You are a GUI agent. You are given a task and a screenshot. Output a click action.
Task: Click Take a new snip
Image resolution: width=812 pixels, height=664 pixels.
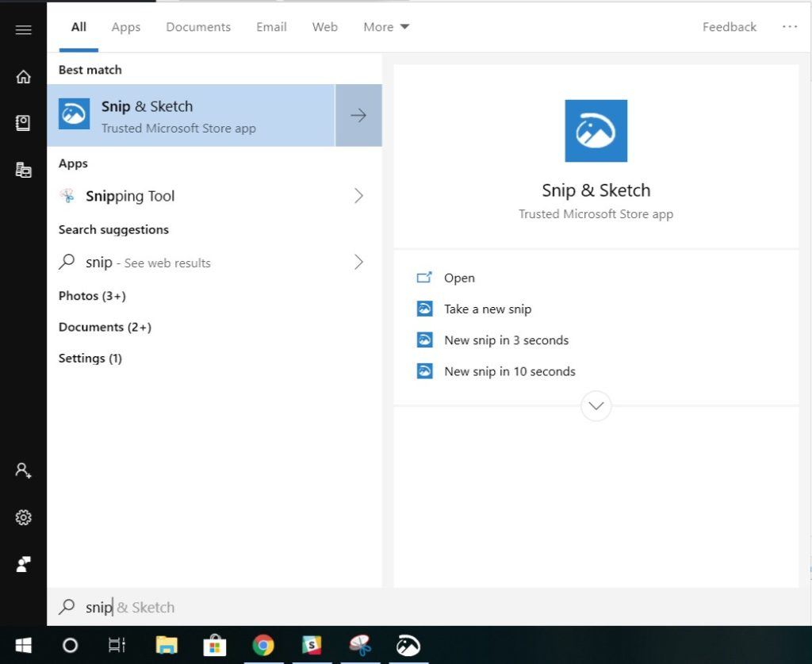coord(488,309)
